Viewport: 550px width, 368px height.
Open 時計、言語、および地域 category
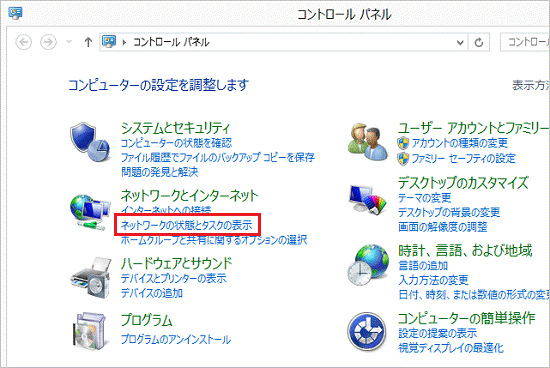[465, 250]
